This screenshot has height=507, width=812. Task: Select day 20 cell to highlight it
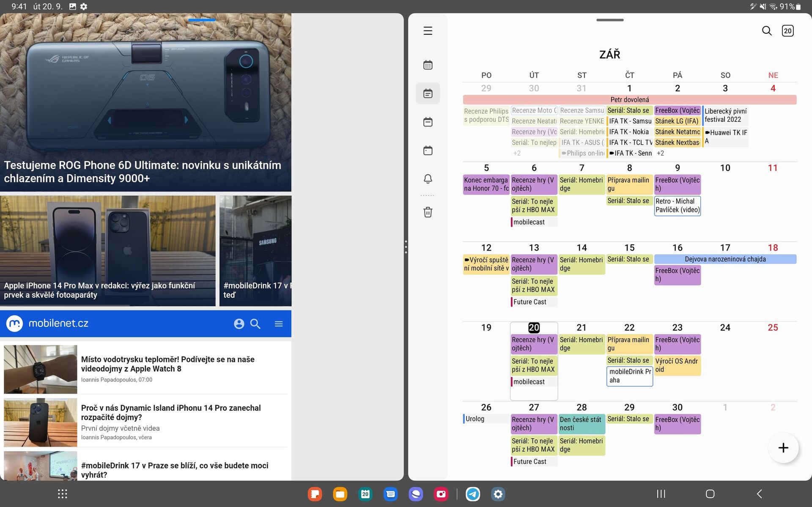click(534, 328)
